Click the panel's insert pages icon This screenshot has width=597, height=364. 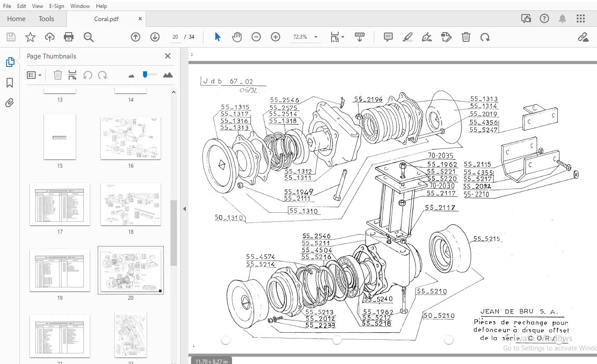tap(73, 75)
